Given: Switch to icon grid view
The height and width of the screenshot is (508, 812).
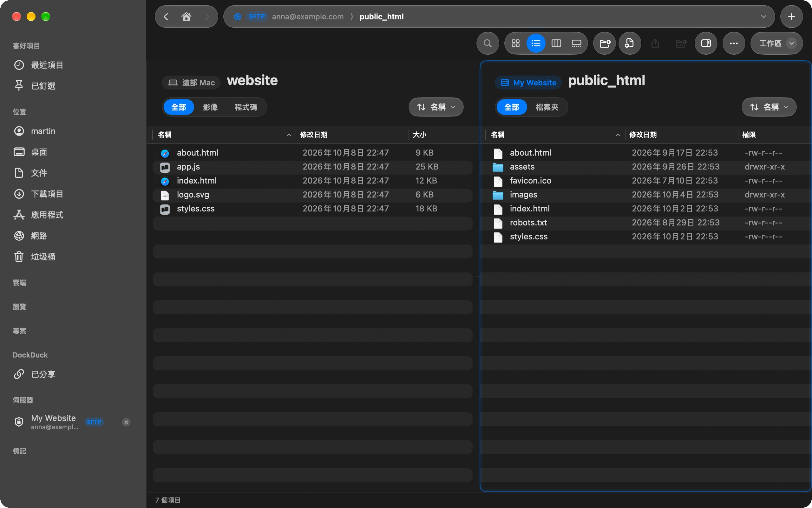Looking at the screenshot, I should click(x=516, y=43).
